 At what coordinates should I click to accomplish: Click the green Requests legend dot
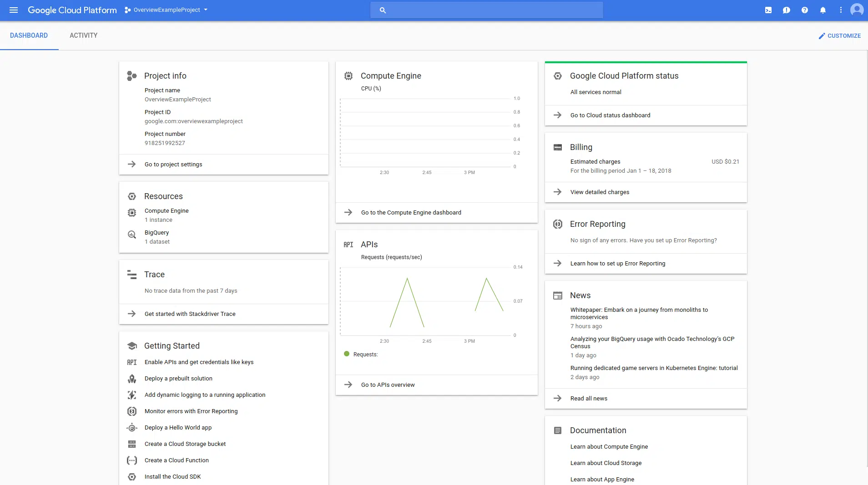point(347,354)
